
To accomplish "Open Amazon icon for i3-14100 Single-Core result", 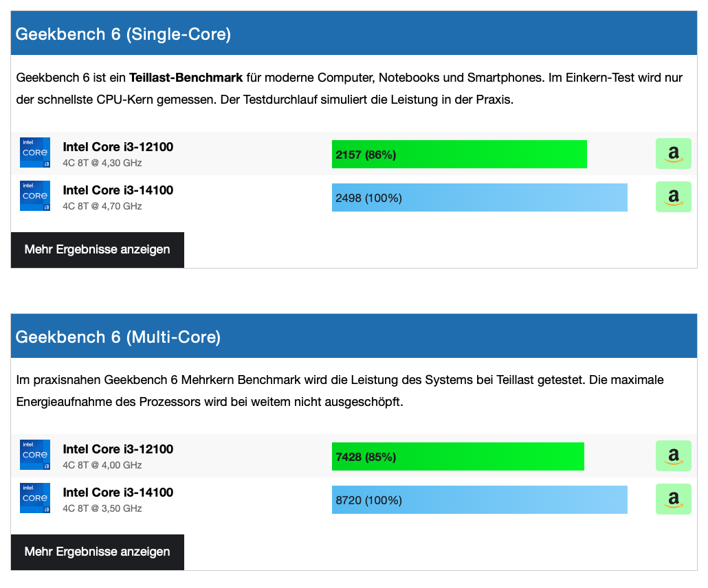I will tap(673, 197).
